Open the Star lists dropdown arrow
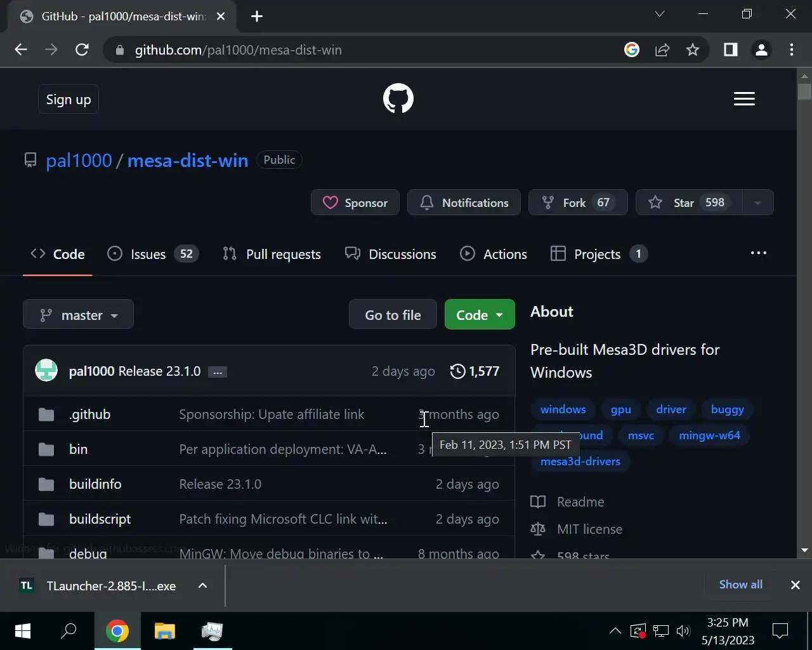This screenshot has height=650, width=812. (757, 202)
